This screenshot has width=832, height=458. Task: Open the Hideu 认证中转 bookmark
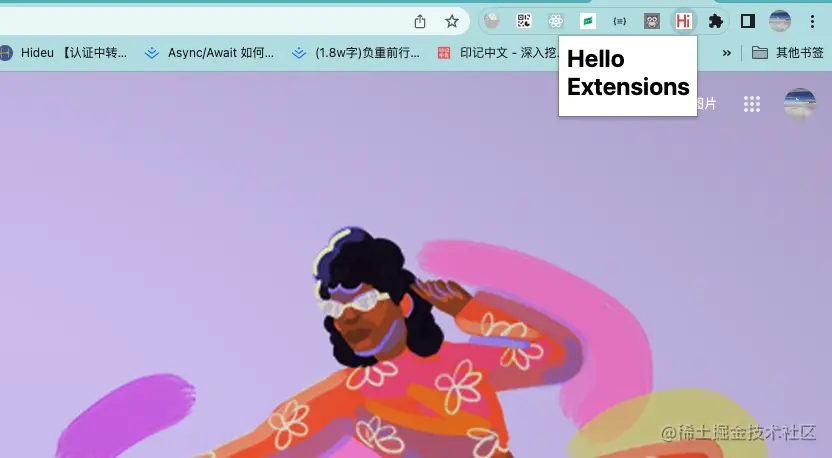(64, 53)
